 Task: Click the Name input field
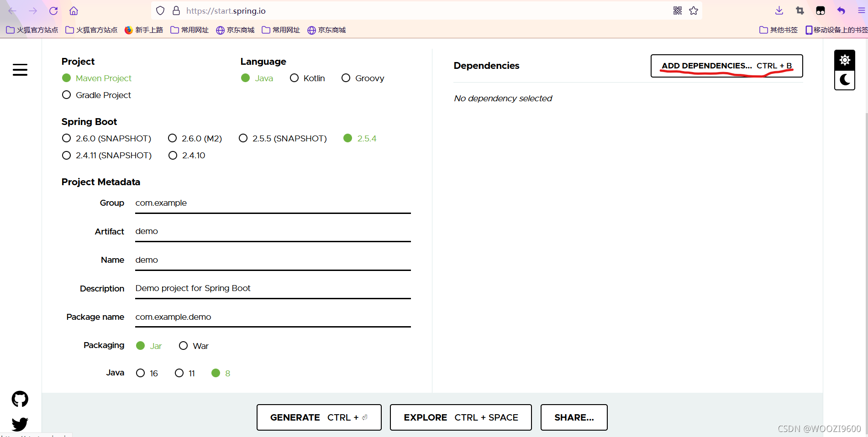click(x=273, y=260)
